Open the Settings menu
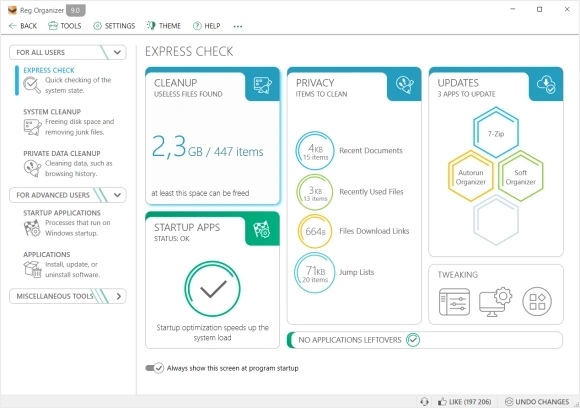 tap(114, 26)
